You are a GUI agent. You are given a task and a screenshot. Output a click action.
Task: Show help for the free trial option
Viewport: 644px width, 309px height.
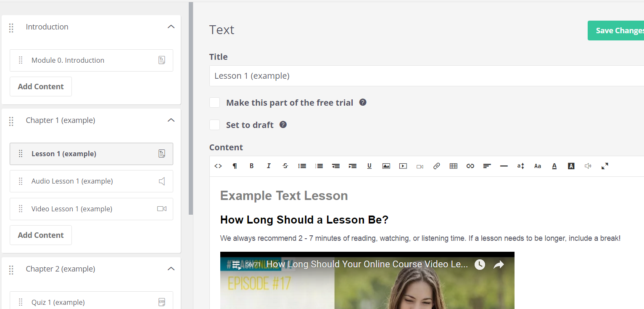pyautogui.click(x=363, y=102)
